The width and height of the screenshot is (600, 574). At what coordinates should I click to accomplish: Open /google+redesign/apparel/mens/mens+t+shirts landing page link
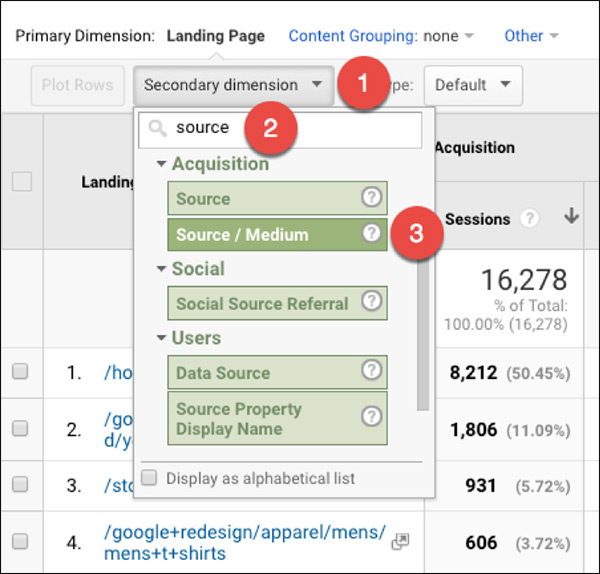pyautogui.click(x=245, y=543)
